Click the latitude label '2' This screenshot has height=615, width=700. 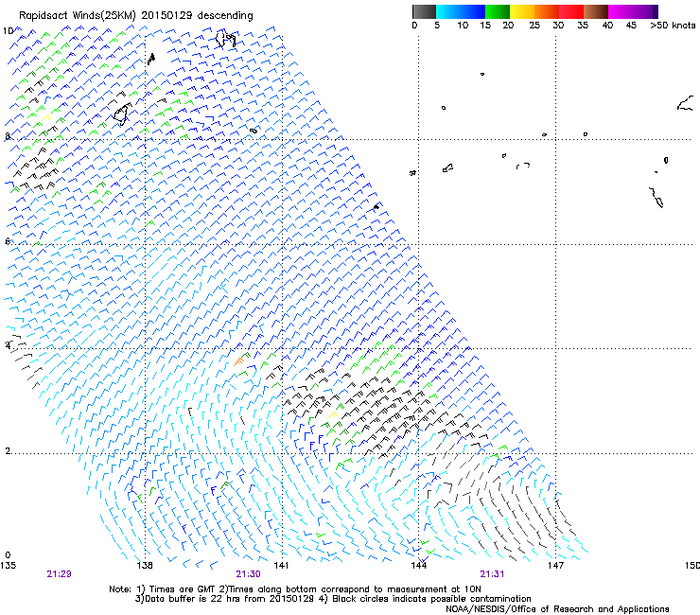pyautogui.click(x=8, y=450)
